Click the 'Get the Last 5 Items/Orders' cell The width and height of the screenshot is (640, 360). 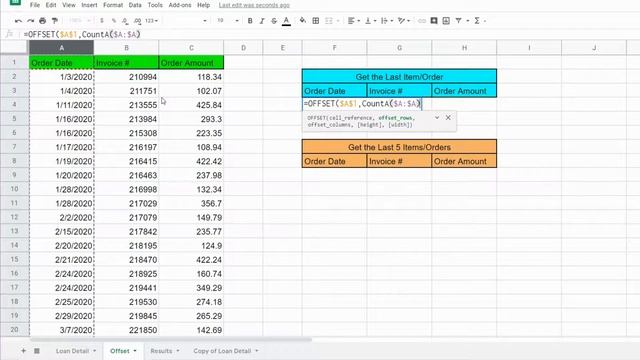(x=399, y=147)
